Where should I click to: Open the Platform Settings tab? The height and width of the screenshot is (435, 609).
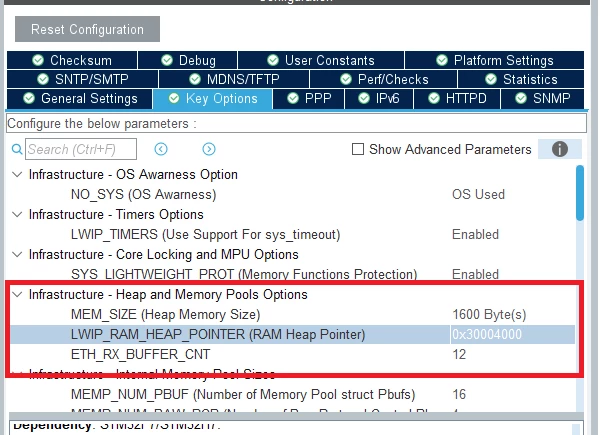[494, 60]
